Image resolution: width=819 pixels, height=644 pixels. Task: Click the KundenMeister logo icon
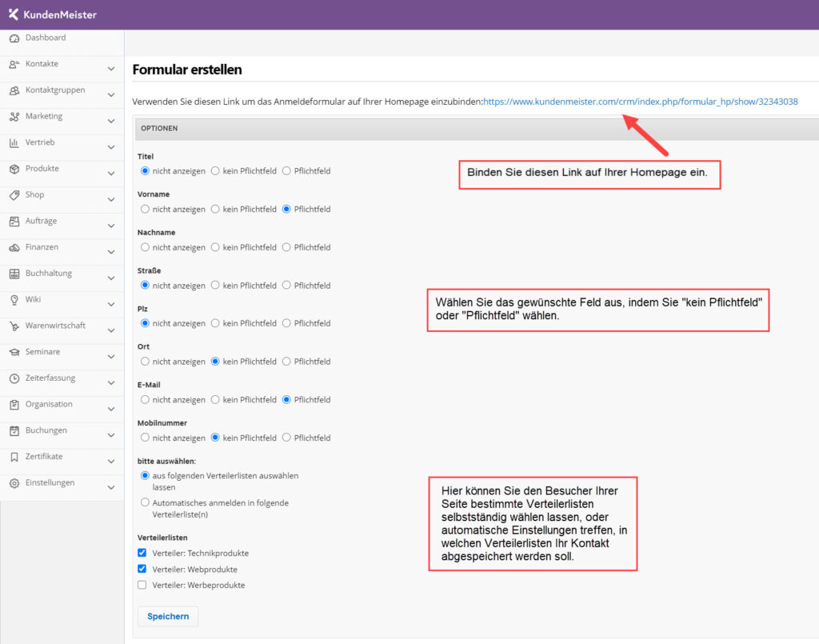point(13,14)
